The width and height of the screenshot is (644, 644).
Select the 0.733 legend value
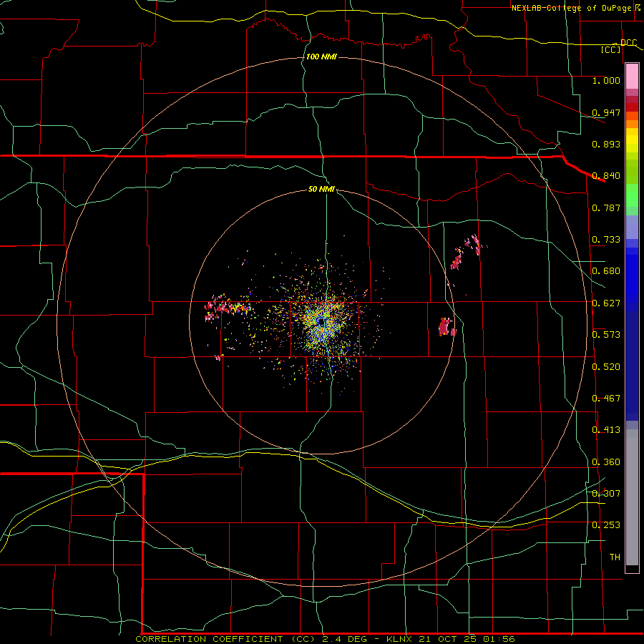click(x=606, y=240)
